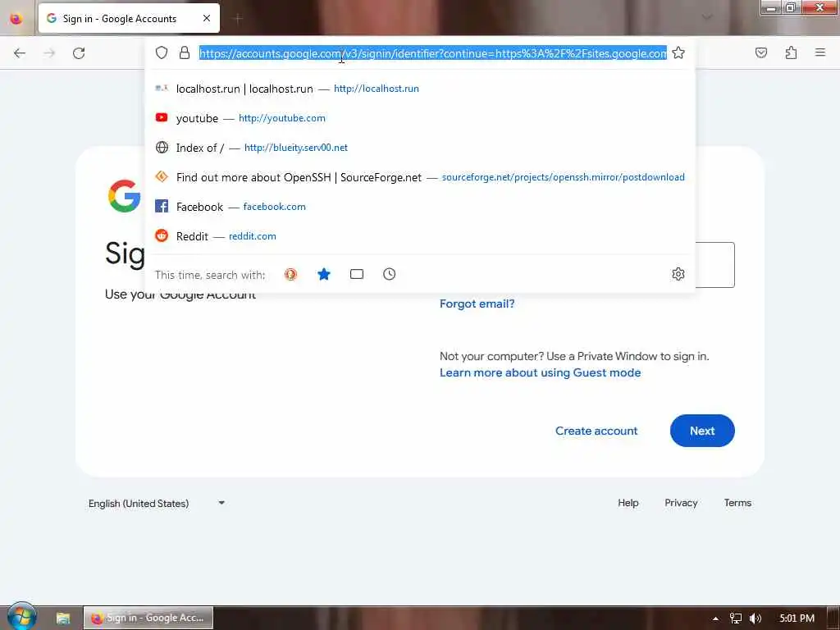The image size is (840, 630).
Task: Click the padlock site security icon
Action: (x=185, y=52)
